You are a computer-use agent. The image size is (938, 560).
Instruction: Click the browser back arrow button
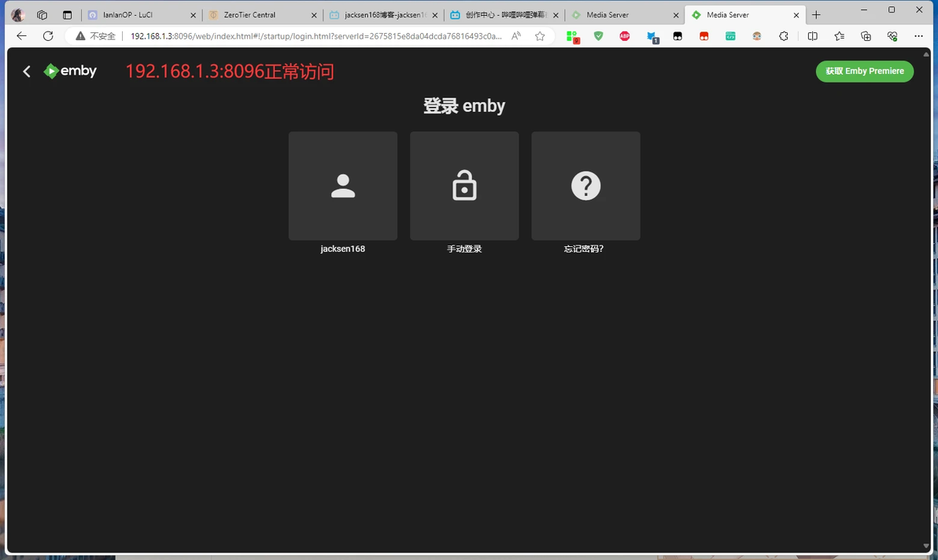click(21, 36)
